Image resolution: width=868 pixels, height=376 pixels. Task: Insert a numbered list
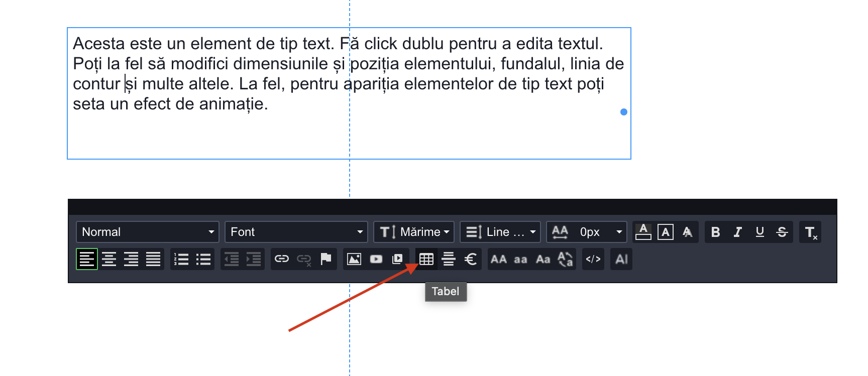[x=181, y=260]
